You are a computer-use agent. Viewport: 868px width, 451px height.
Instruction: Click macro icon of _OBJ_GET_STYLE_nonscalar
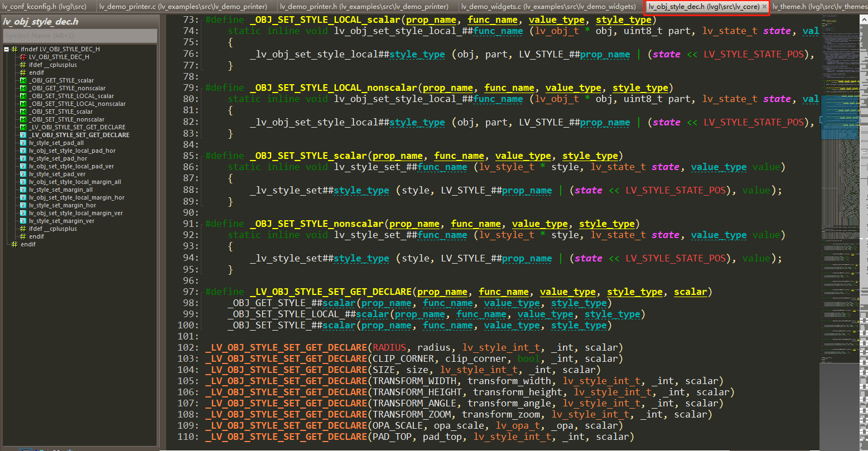tap(23, 88)
